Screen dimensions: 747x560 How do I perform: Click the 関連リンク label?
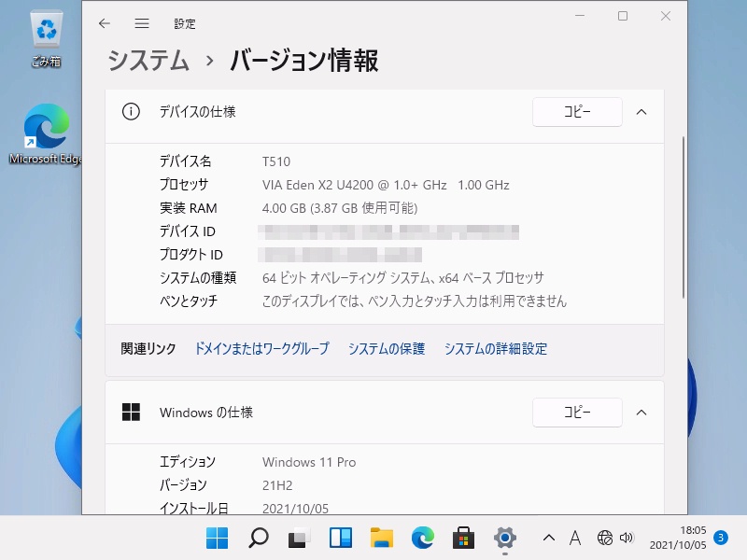(x=148, y=348)
